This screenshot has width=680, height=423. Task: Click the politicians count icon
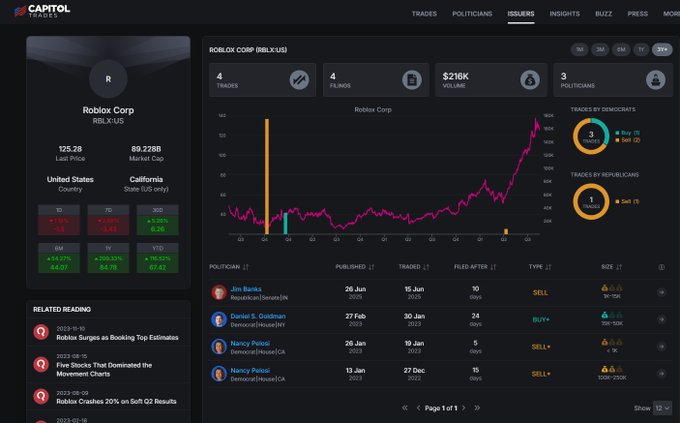point(656,80)
